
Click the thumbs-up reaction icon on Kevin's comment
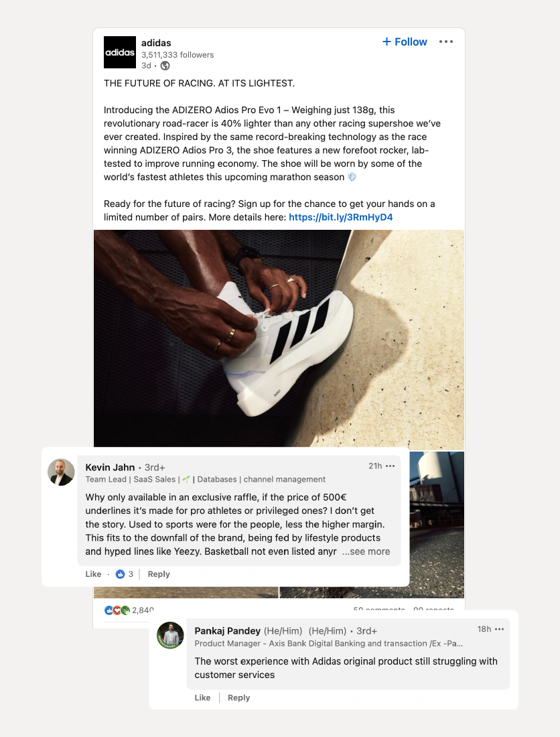coord(121,574)
